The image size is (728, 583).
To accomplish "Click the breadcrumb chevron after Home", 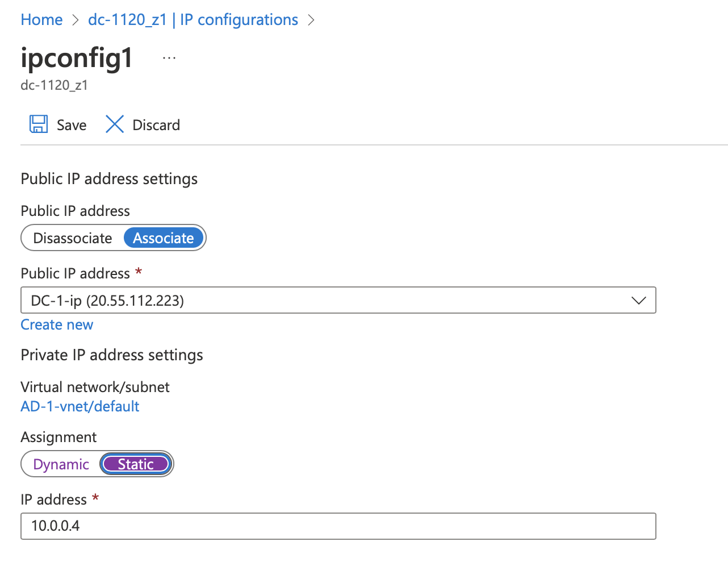I will click(x=74, y=19).
